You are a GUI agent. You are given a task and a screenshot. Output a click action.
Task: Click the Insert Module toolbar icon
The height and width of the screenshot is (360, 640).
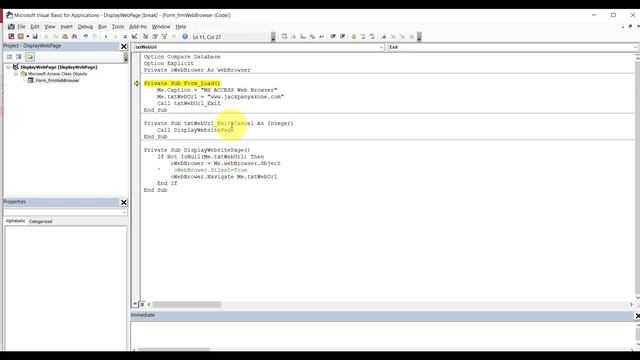pyautogui.click(x=20, y=37)
